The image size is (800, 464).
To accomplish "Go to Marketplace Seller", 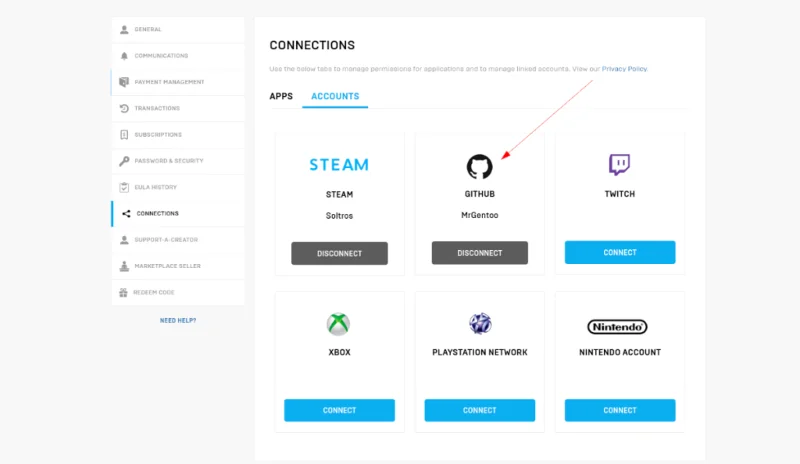I will (x=178, y=266).
